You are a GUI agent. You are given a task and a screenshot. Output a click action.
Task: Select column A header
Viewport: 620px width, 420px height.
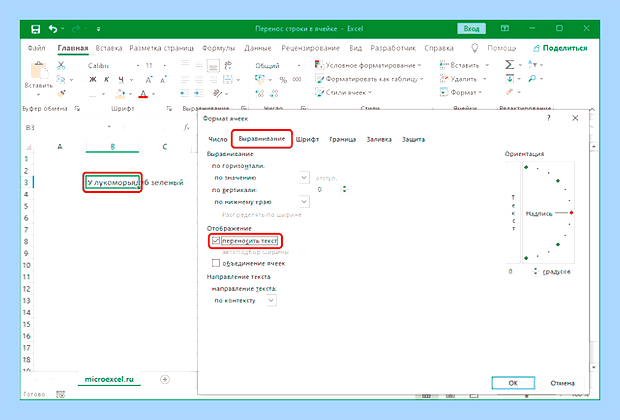point(60,147)
